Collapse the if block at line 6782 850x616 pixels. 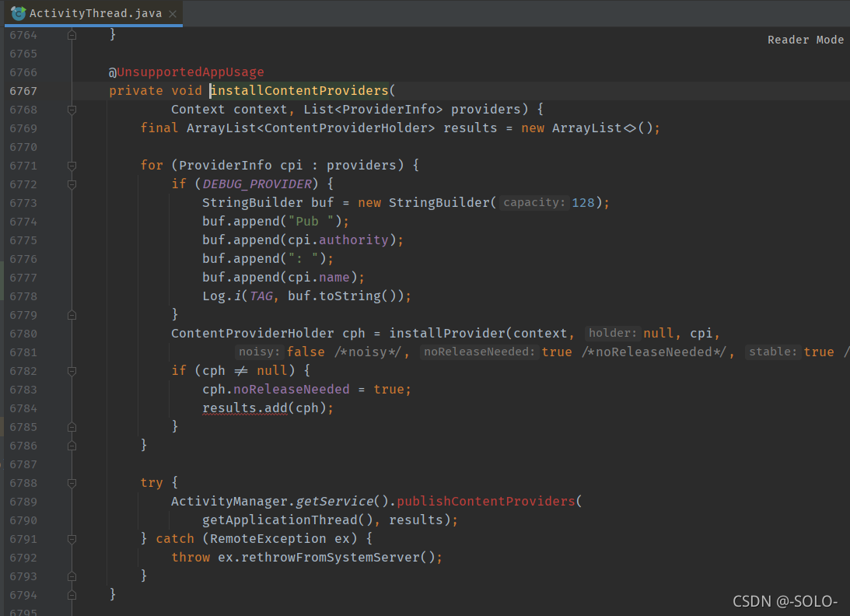72,372
